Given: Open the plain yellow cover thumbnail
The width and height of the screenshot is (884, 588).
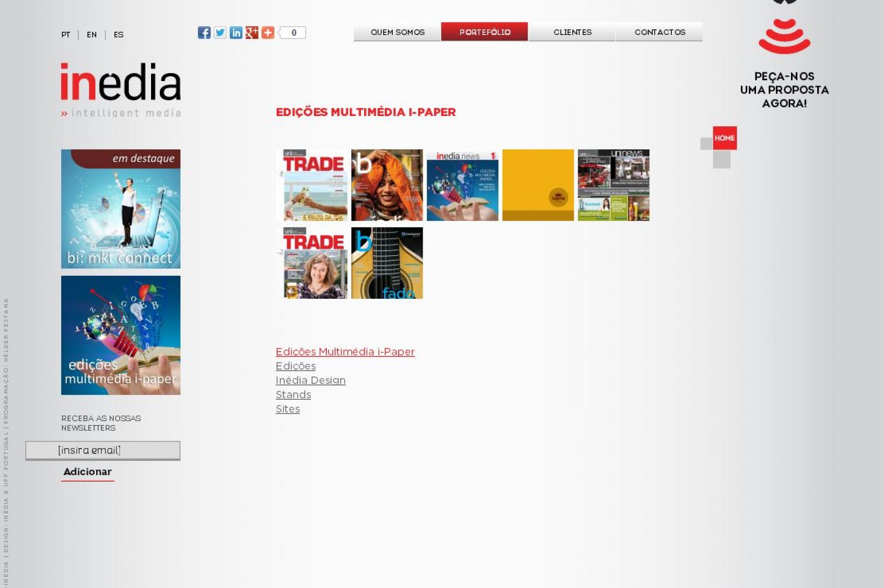Looking at the screenshot, I should point(538,185).
